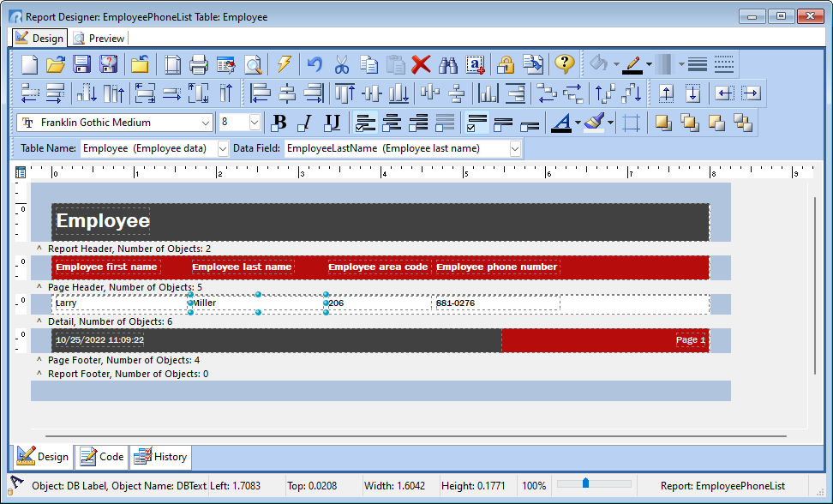
Task: Save the report using the floppy disk icon
Action: coord(81,64)
